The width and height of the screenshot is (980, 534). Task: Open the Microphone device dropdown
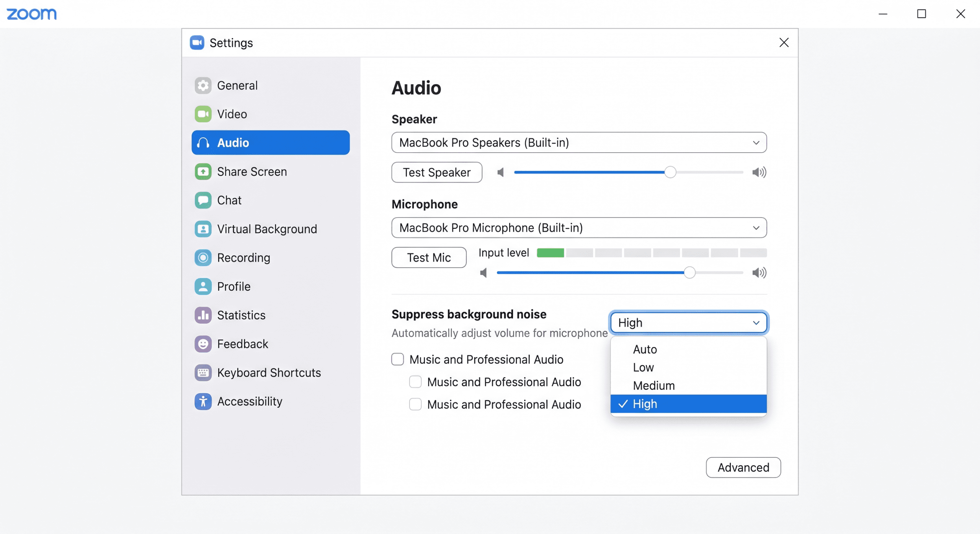click(x=579, y=228)
